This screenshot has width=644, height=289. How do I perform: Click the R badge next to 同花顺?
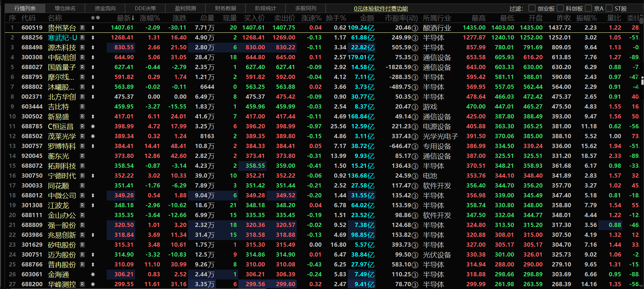82,185
